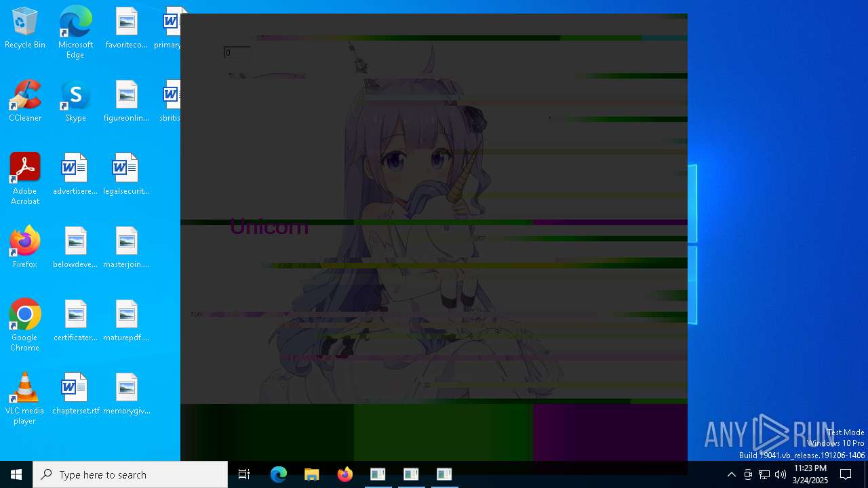Click the Unicorn text in the window
Image resolution: width=868 pixels, height=488 pixels.
[269, 226]
